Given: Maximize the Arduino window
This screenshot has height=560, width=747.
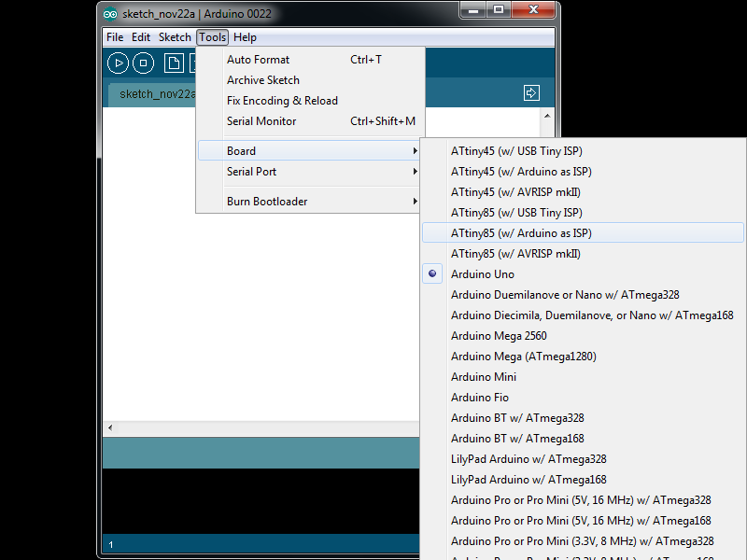Looking at the screenshot, I should click(x=499, y=10).
